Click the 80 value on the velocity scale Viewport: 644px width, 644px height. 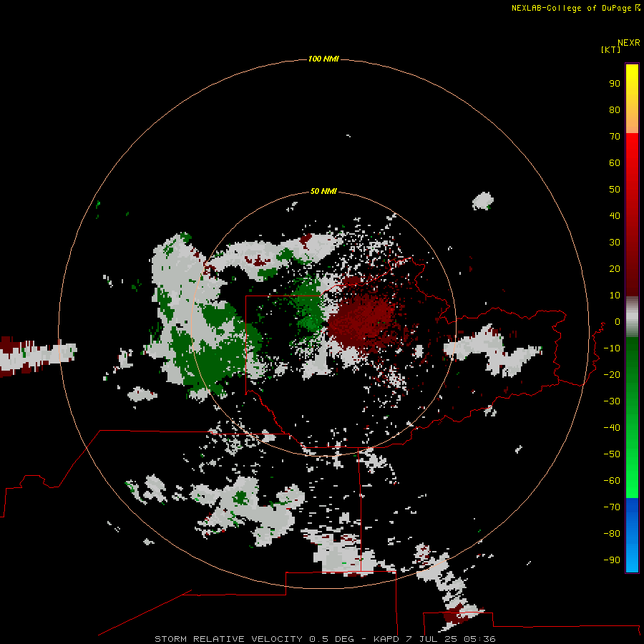(x=615, y=109)
